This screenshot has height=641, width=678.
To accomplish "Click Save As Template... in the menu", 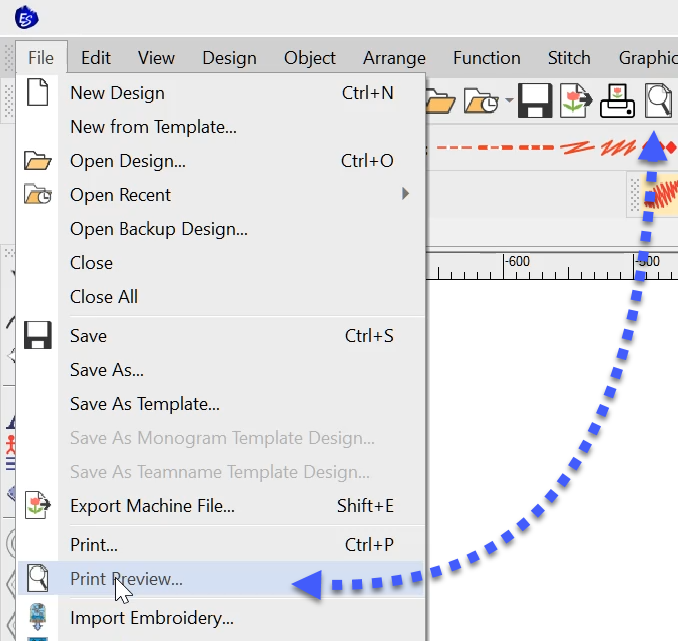I will 145,404.
